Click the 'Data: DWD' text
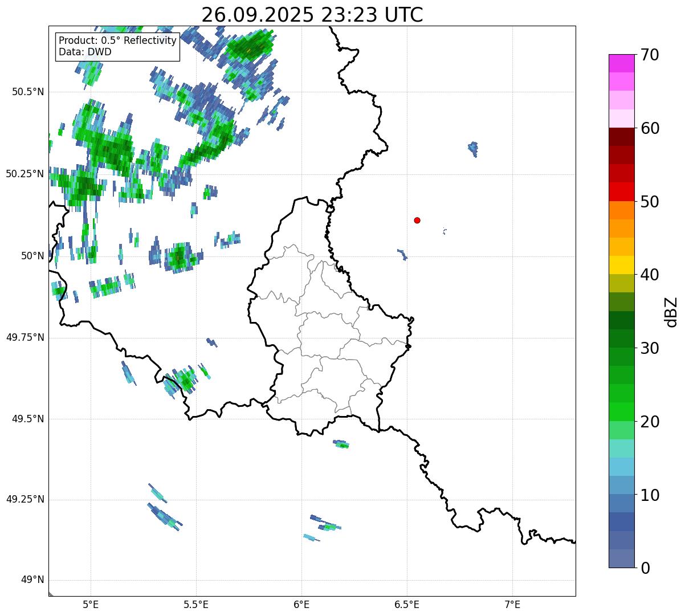This screenshot has width=685, height=616. pyautogui.click(x=85, y=52)
